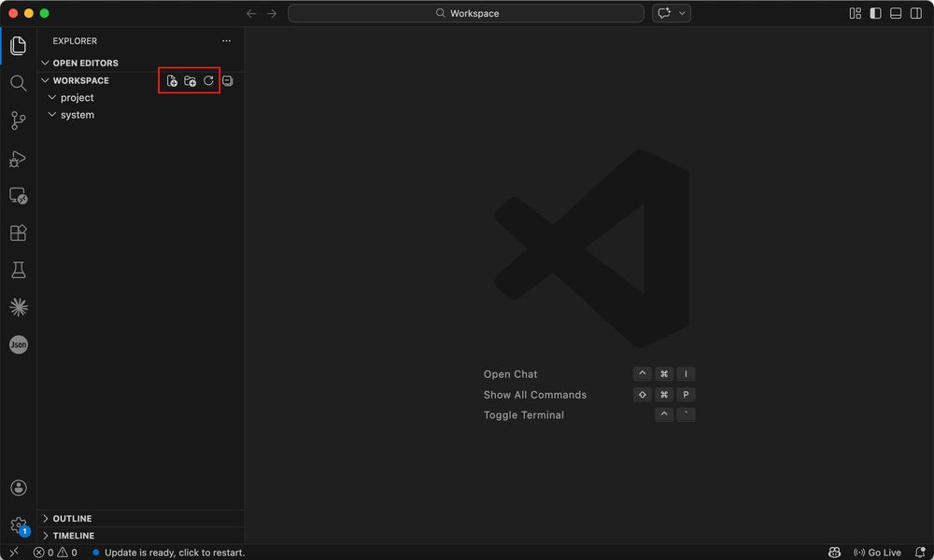Screen dimensions: 934x560
Task: Click the Workspace command center search box
Action: coord(466,13)
